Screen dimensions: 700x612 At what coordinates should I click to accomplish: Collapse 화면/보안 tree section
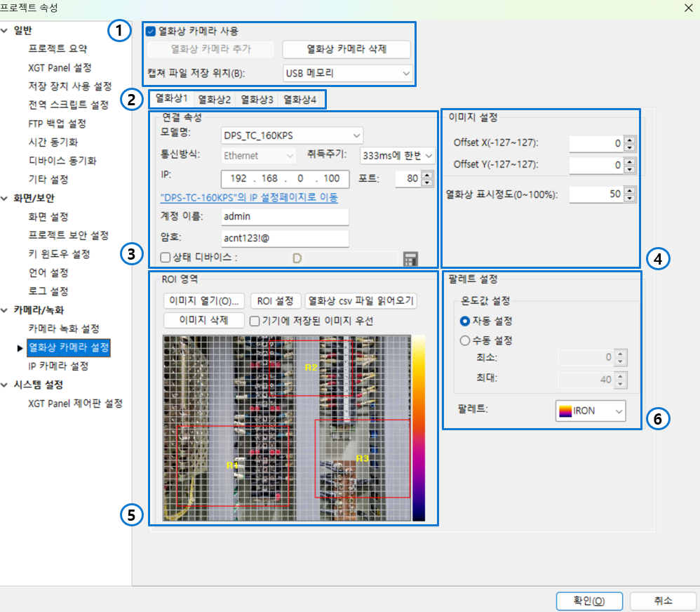[4, 199]
